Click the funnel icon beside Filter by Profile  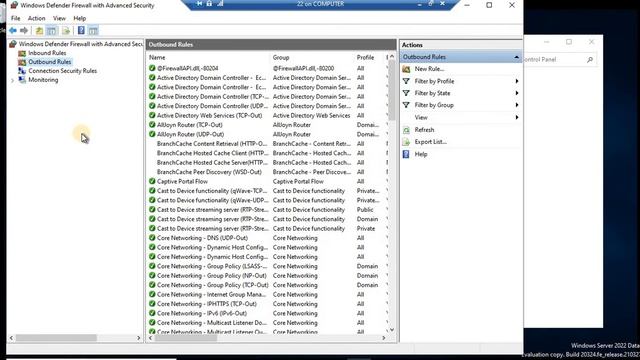406,81
